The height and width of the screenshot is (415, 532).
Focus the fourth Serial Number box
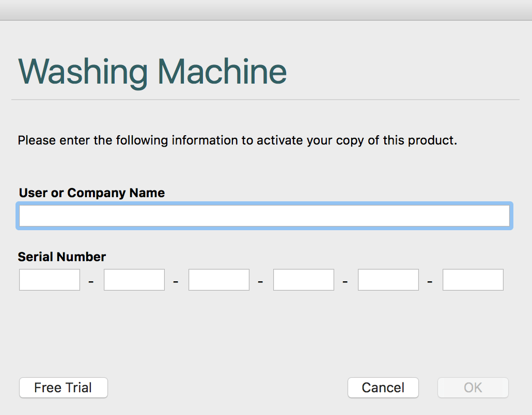[x=304, y=280]
